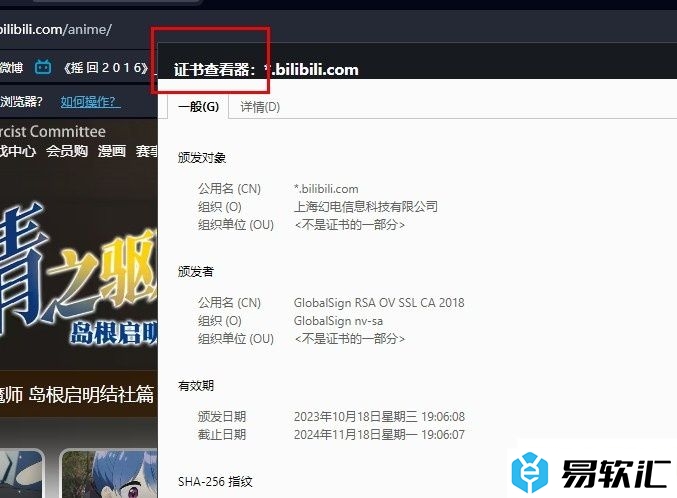677x498 pixels.
Task: Open 漫画 in bilibili navigation
Action: [112, 151]
